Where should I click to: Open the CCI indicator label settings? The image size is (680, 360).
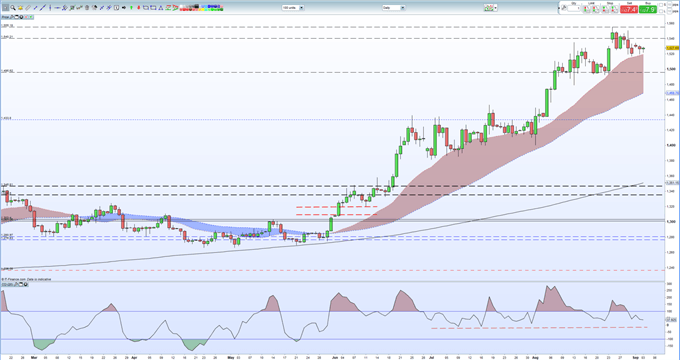pyautogui.click(x=6, y=284)
